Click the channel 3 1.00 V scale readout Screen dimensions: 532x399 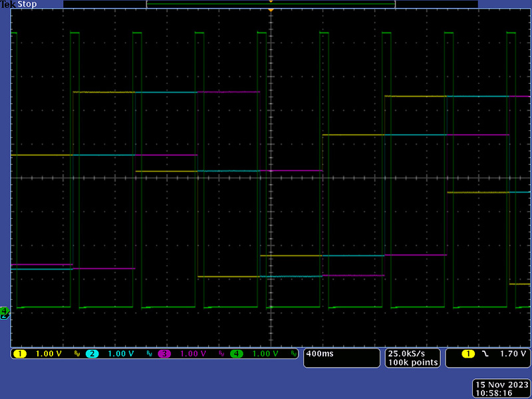[x=194, y=354]
